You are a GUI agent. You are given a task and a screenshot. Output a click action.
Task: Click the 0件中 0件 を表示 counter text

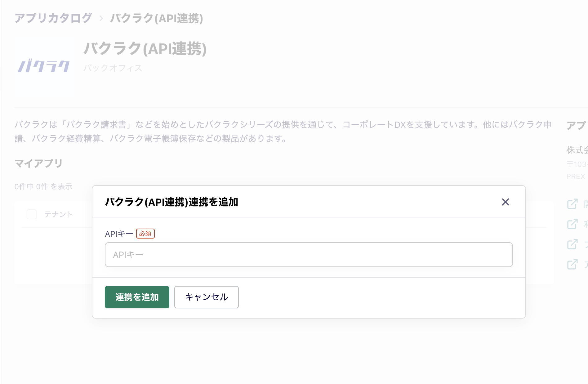[43, 186]
